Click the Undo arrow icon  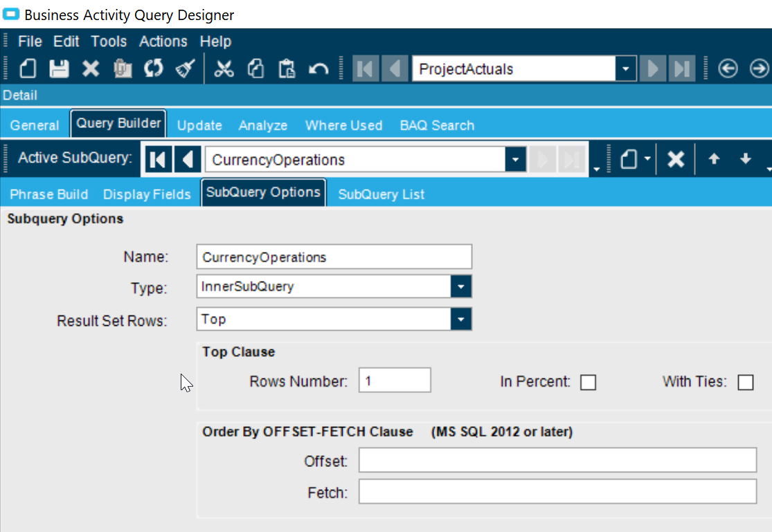tap(318, 68)
